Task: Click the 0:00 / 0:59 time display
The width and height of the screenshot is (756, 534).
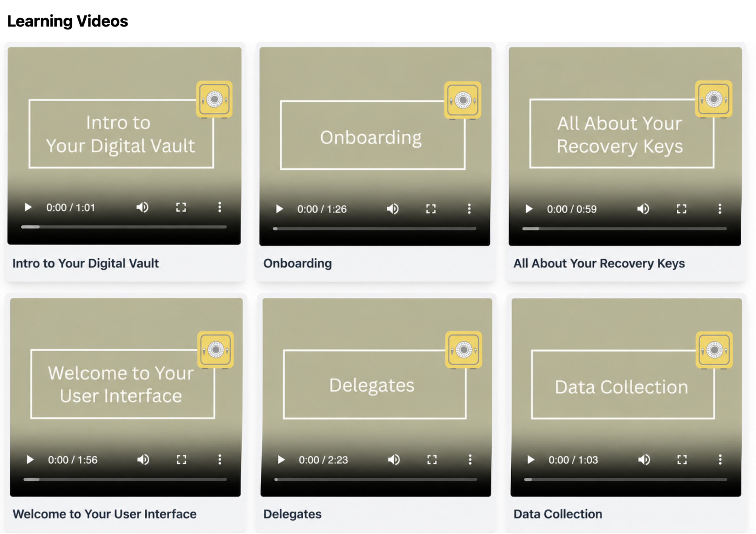Action: 572,209
